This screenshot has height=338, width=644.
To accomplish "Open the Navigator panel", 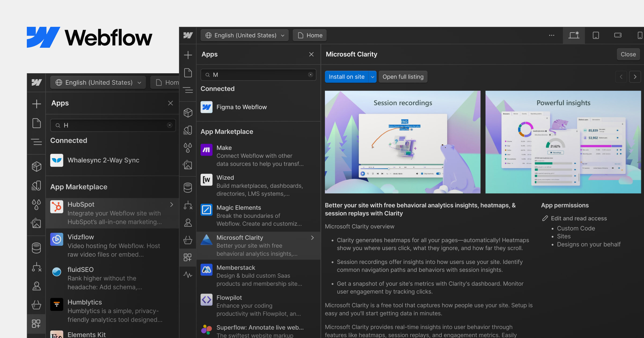I will click(x=188, y=90).
